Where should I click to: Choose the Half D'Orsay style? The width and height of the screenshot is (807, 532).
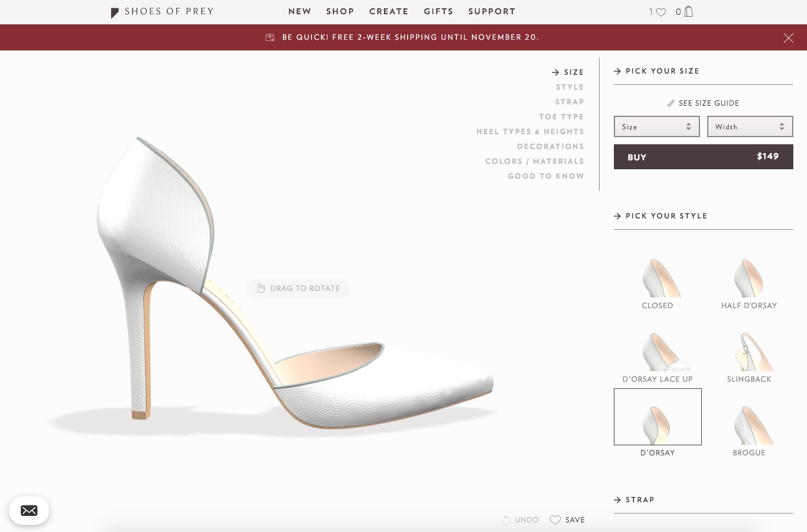tap(749, 283)
